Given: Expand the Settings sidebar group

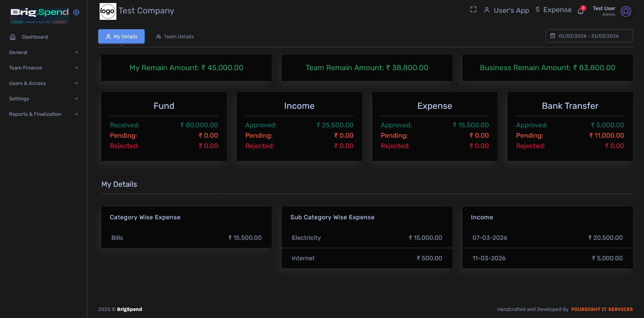Looking at the screenshot, I should click(43, 99).
